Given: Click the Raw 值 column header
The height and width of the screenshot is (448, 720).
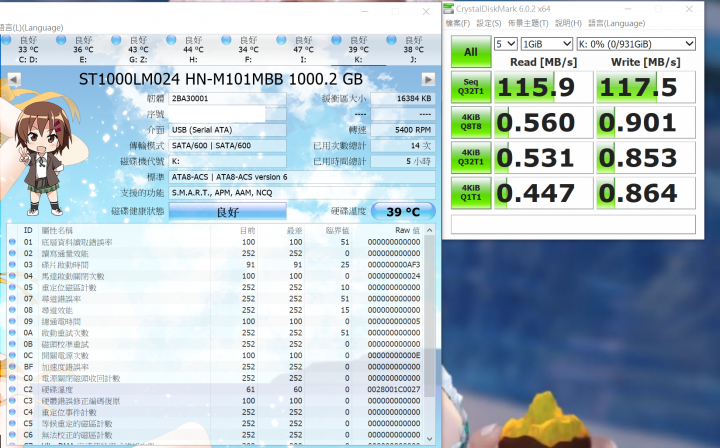Looking at the screenshot, I should pos(407,230).
